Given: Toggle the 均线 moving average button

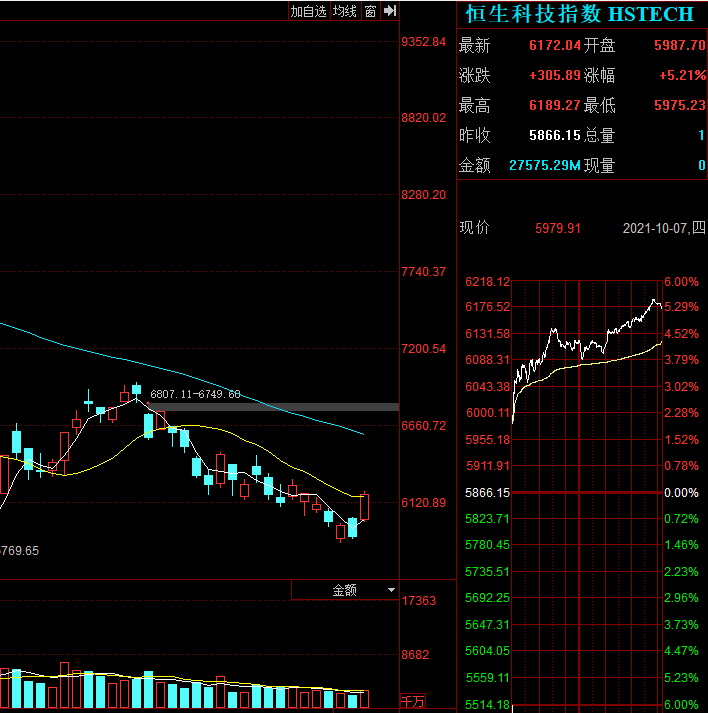Looking at the screenshot, I should [345, 11].
